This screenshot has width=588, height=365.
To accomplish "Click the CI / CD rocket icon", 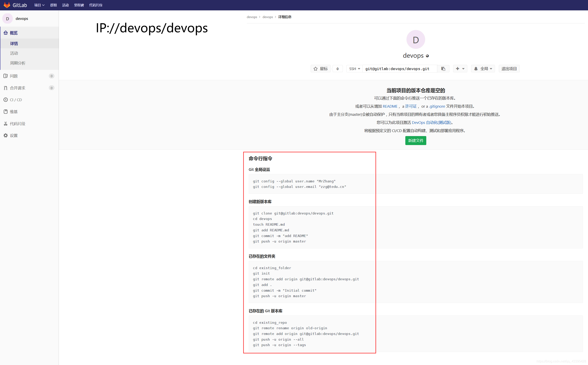I will tap(5, 100).
